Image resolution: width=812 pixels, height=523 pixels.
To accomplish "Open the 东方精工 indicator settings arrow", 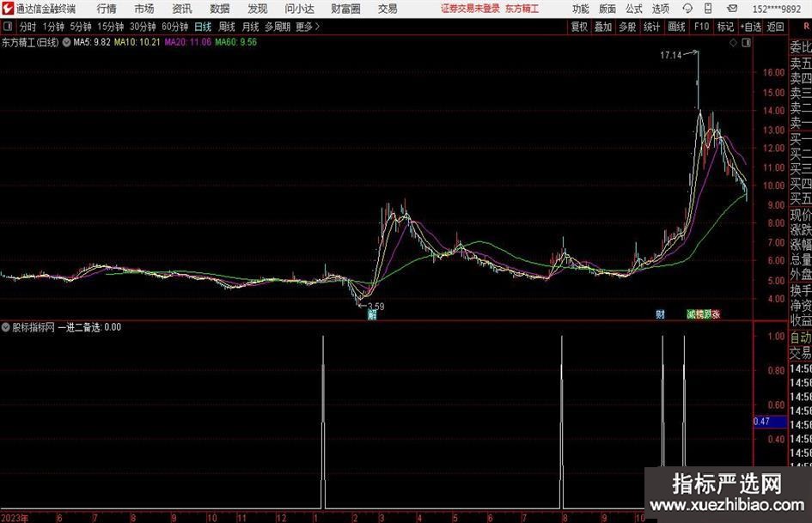I will (66, 42).
